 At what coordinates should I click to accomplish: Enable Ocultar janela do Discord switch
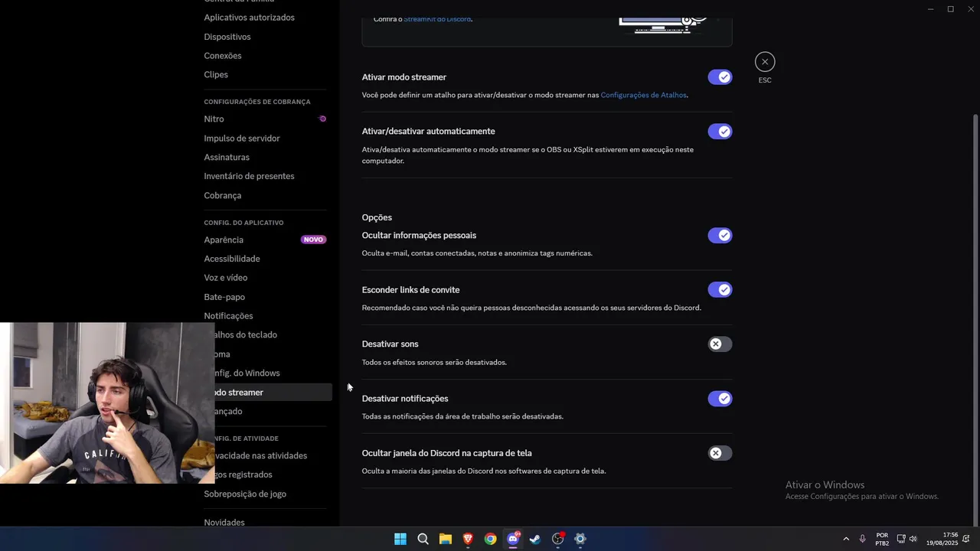(720, 453)
